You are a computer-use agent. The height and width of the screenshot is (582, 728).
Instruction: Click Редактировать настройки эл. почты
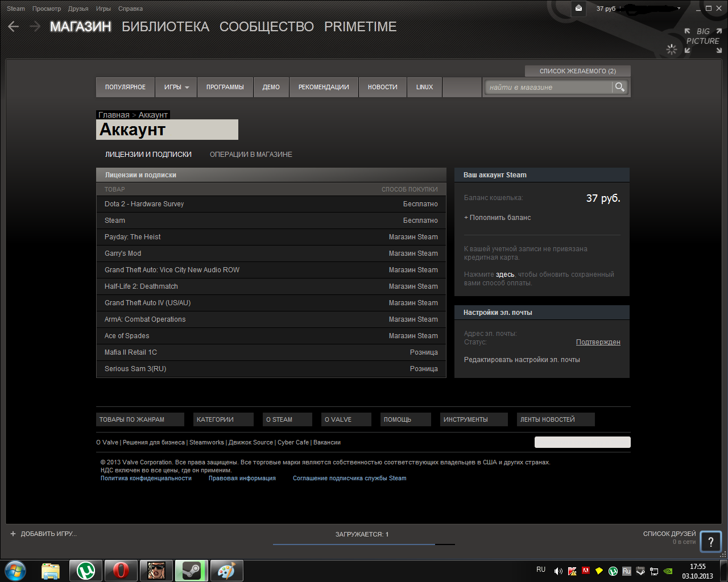click(x=522, y=360)
